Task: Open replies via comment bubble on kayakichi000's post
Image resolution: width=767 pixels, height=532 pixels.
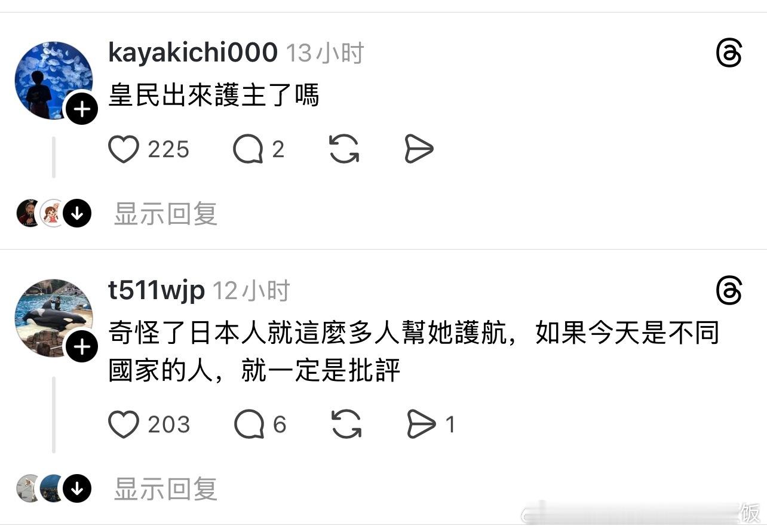Action: [x=248, y=149]
